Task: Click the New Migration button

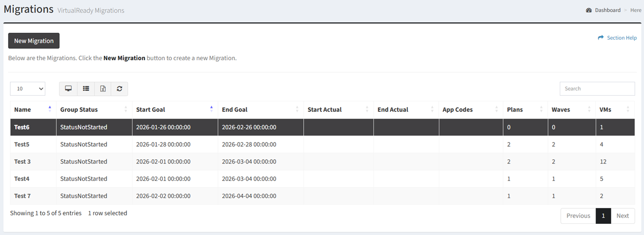Action: [34, 41]
